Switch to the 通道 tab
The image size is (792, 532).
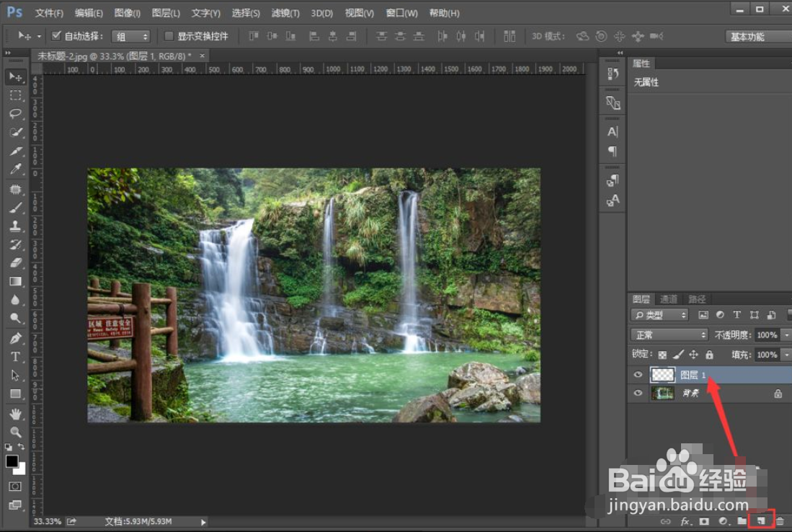(x=669, y=299)
